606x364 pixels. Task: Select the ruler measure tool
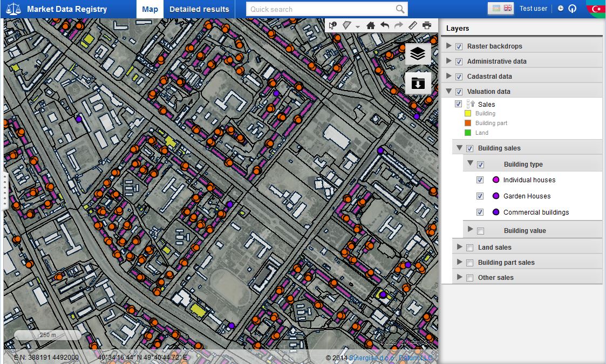(x=413, y=25)
